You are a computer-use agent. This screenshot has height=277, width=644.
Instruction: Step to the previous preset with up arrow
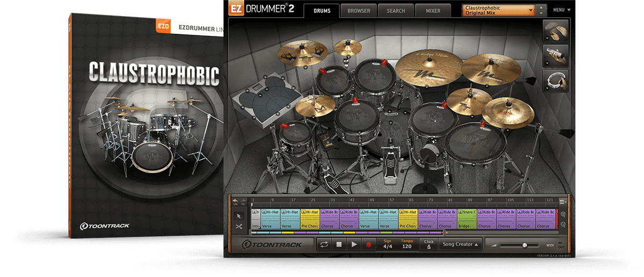click(541, 8)
